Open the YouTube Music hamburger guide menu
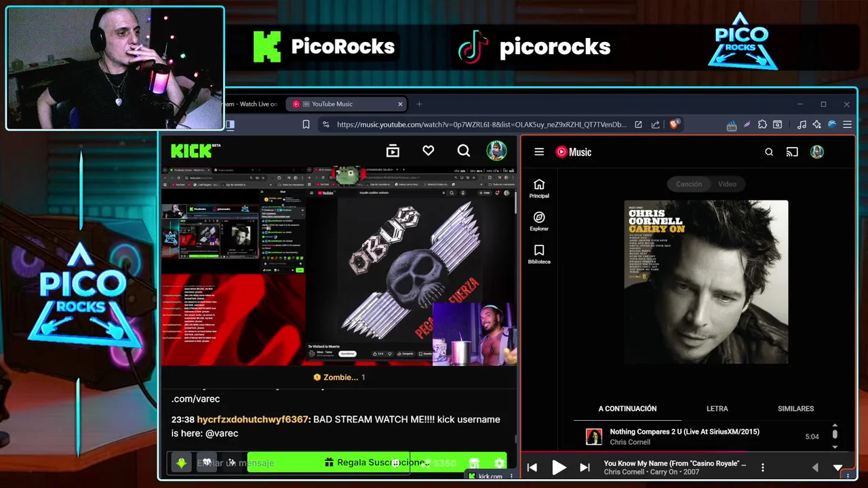The width and height of the screenshot is (868, 488). tap(539, 152)
